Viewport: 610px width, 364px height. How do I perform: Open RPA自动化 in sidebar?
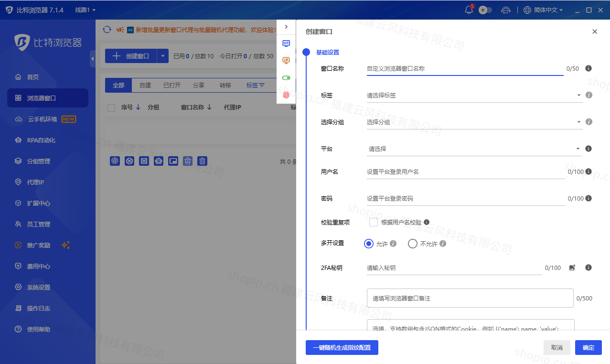[x=48, y=140]
